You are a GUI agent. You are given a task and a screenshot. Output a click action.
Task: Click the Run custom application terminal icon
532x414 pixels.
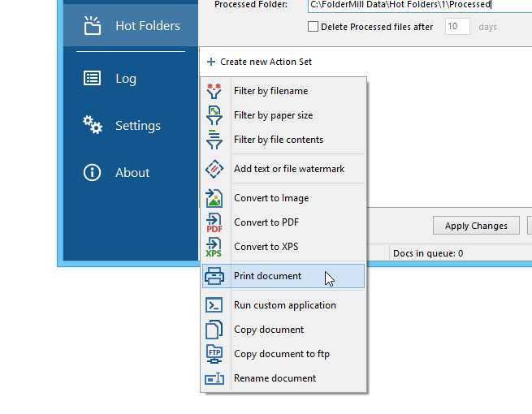click(214, 305)
